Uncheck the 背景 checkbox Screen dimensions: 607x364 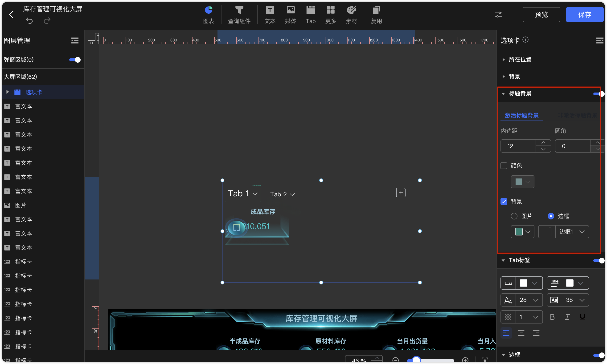pyautogui.click(x=504, y=202)
